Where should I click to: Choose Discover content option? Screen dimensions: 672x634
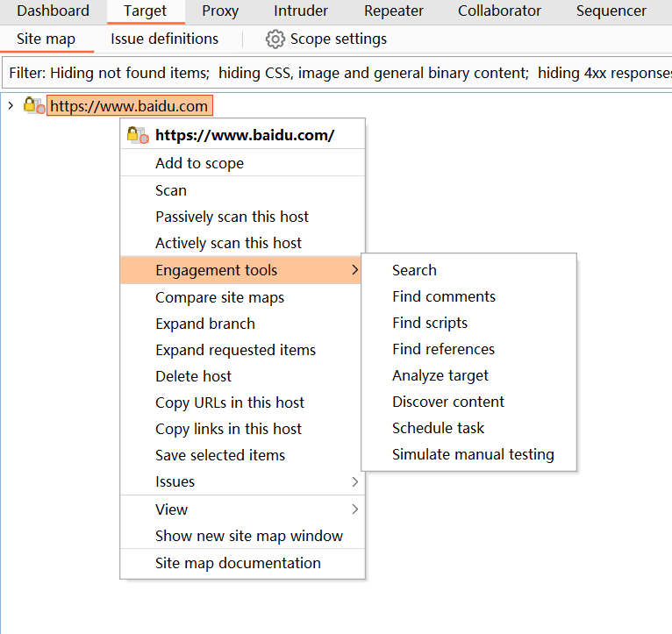tap(448, 402)
